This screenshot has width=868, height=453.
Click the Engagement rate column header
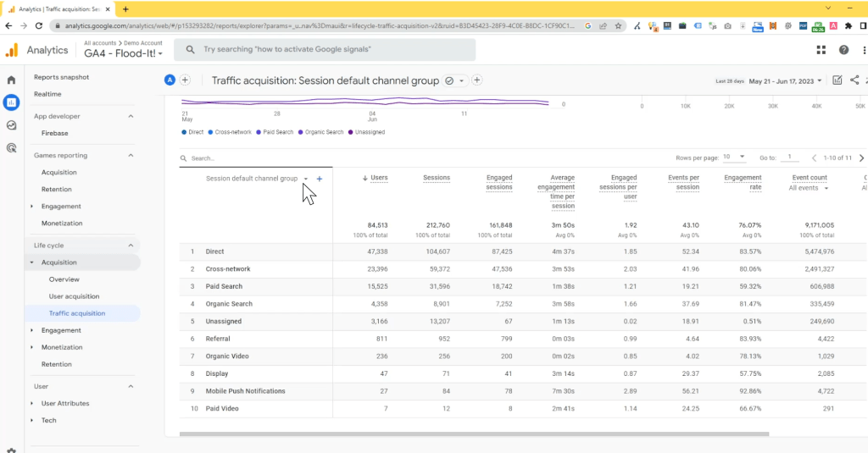[x=743, y=182]
